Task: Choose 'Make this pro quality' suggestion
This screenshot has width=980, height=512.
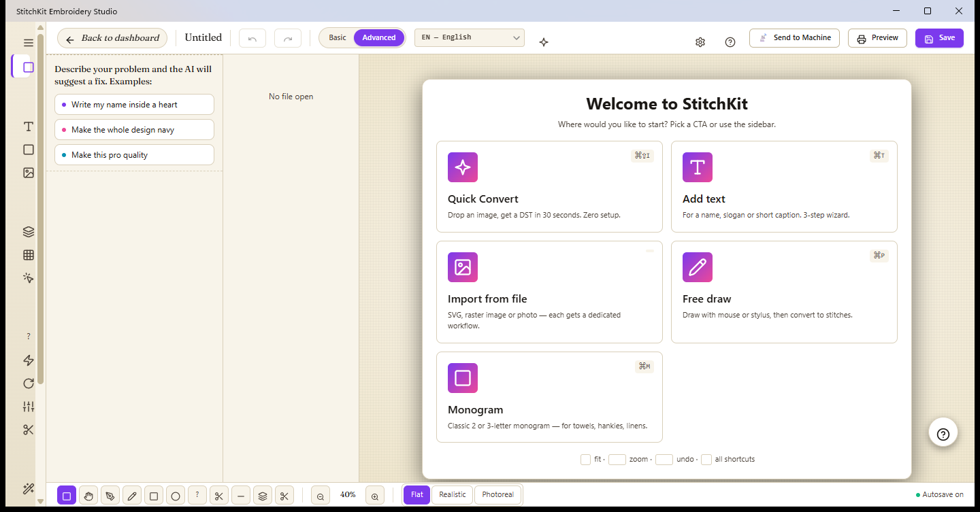Action: pos(134,155)
